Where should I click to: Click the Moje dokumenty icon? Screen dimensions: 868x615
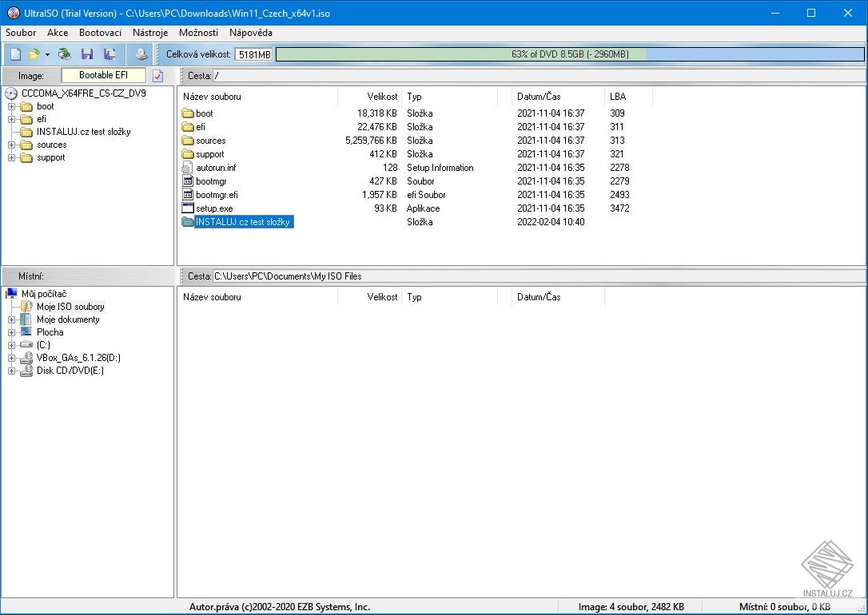[x=26, y=319]
